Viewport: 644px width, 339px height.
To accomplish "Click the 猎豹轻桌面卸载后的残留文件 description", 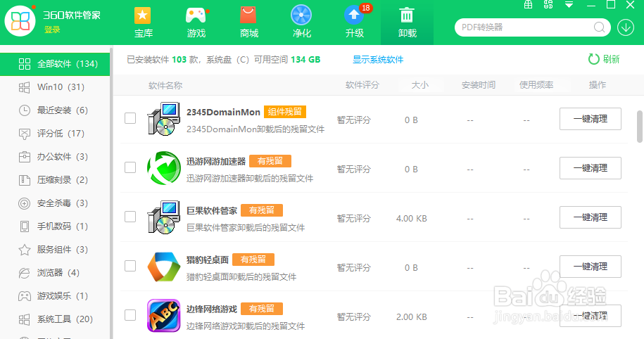I will coord(241,277).
